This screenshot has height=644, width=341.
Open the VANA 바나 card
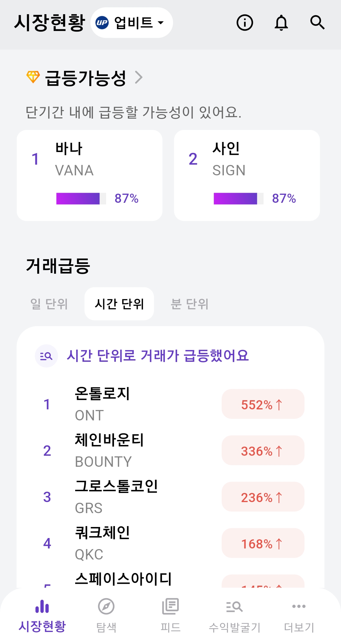(x=90, y=175)
